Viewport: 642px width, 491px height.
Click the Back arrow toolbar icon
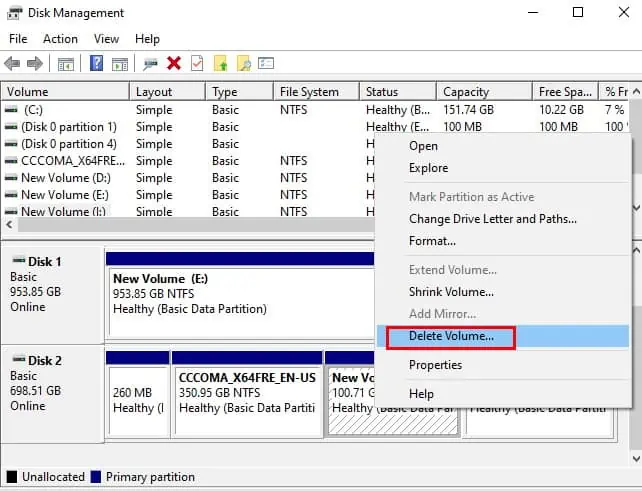tap(12, 64)
